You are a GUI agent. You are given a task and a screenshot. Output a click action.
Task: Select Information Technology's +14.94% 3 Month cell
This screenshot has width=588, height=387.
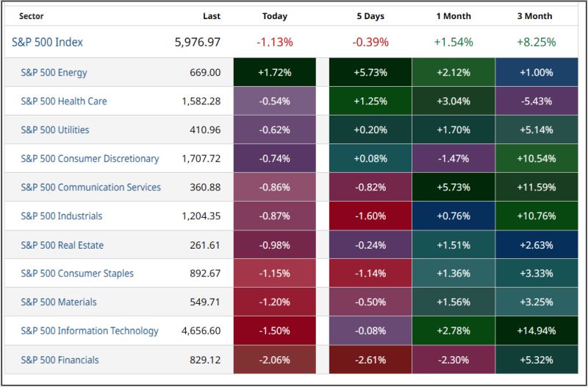coord(536,331)
